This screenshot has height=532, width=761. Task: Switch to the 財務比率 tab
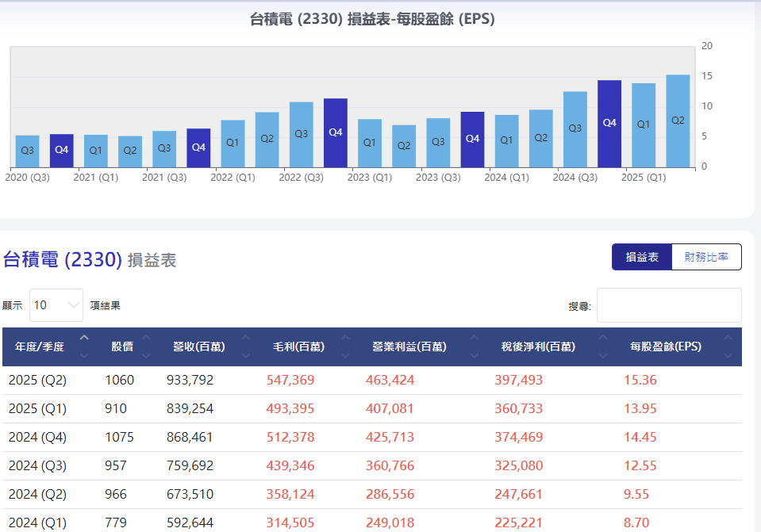(706, 257)
